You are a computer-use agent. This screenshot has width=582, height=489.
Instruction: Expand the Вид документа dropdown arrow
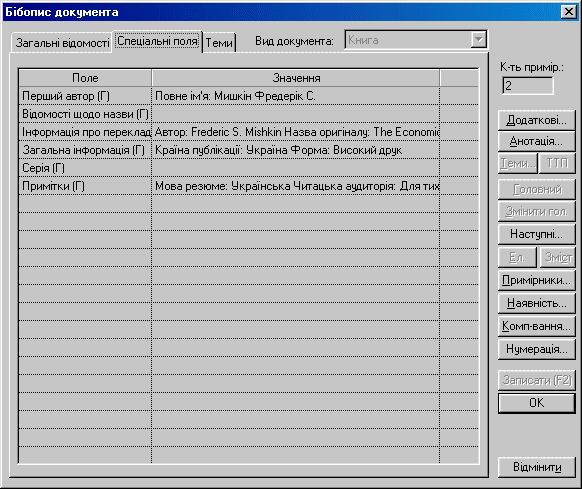coord(478,39)
